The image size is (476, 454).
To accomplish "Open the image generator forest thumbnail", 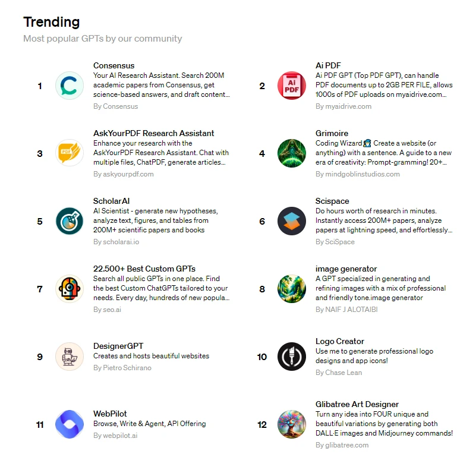I will click(x=292, y=289).
